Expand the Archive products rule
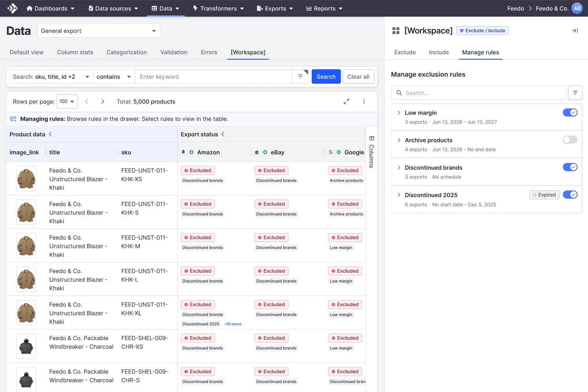This screenshot has height=392, width=588. coord(399,140)
